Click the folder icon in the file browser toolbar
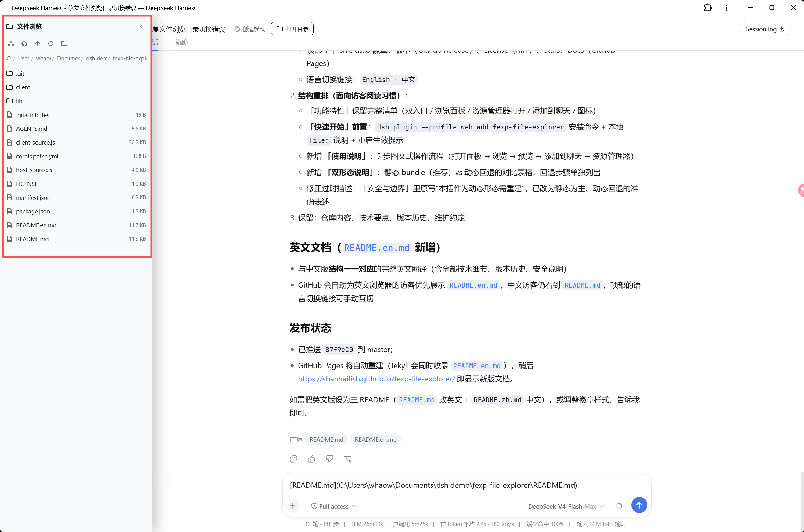Image resolution: width=804 pixels, height=532 pixels. click(x=64, y=44)
